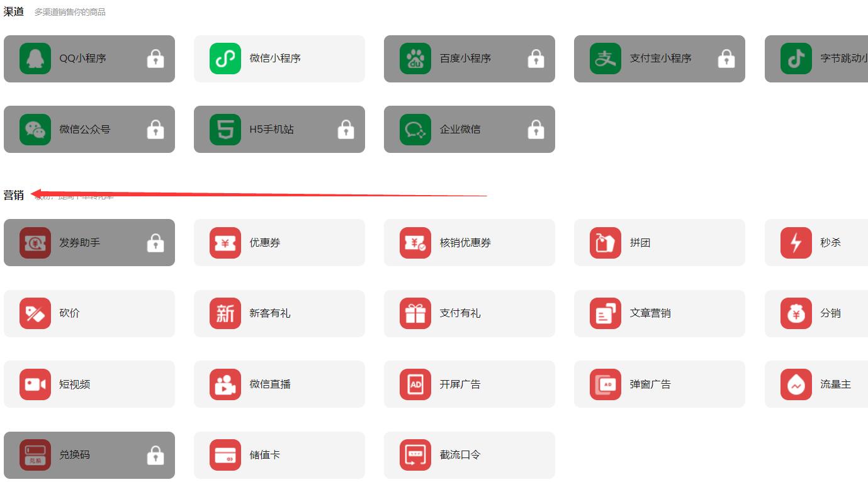Select the 拼团 tag icon
868x482 pixels.
click(606, 243)
